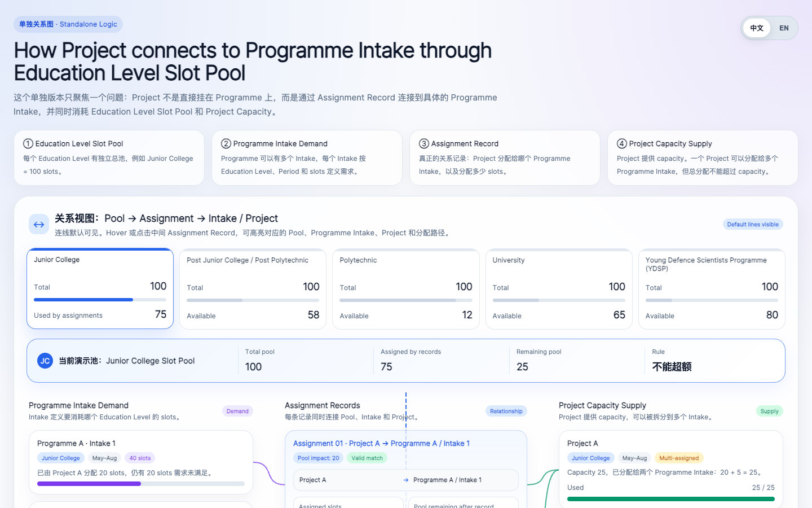The width and height of the screenshot is (812, 508).
Task: Click the Project A Used capacity bar
Action: click(x=671, y=499)
